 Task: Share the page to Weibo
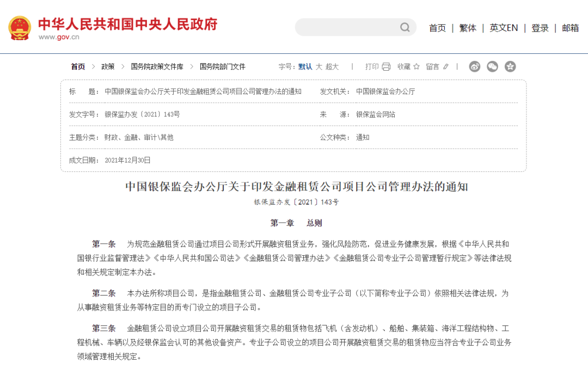click(475, 66)
